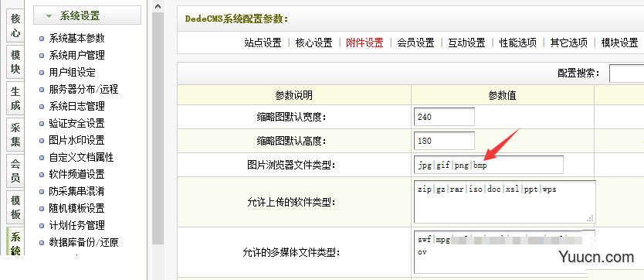Select the 性能选项 config tab
The height and width of the screenshot is (280, 644).
click(x=518, y=43)
